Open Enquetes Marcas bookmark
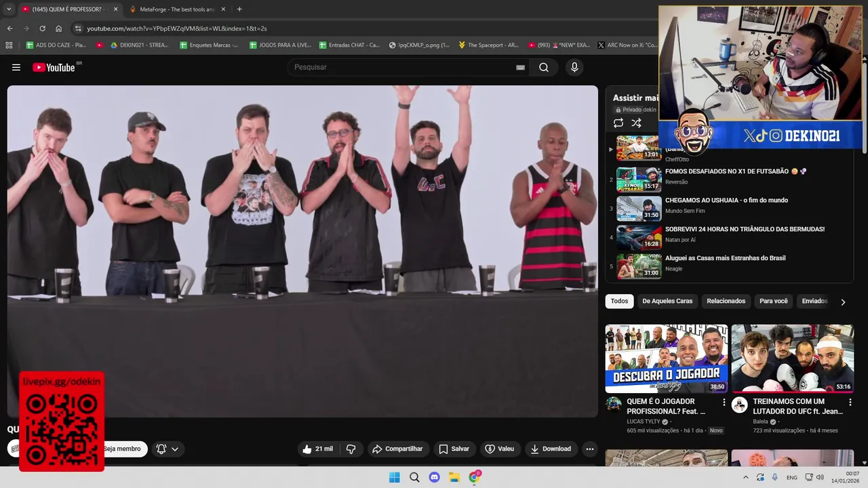 point(209,45)
